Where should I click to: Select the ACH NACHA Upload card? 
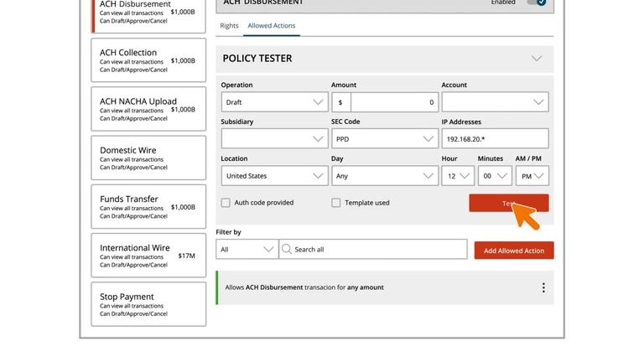click(x=148, y=109)
